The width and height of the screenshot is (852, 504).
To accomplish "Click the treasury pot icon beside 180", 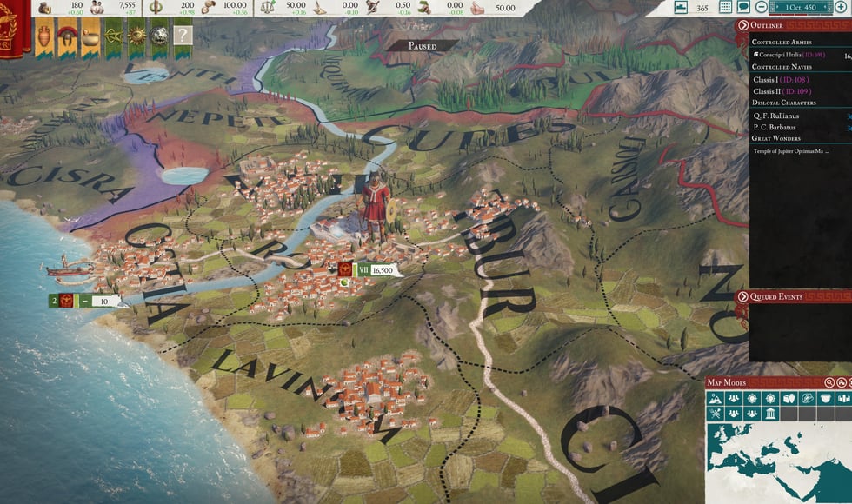I will pos(44,8).
